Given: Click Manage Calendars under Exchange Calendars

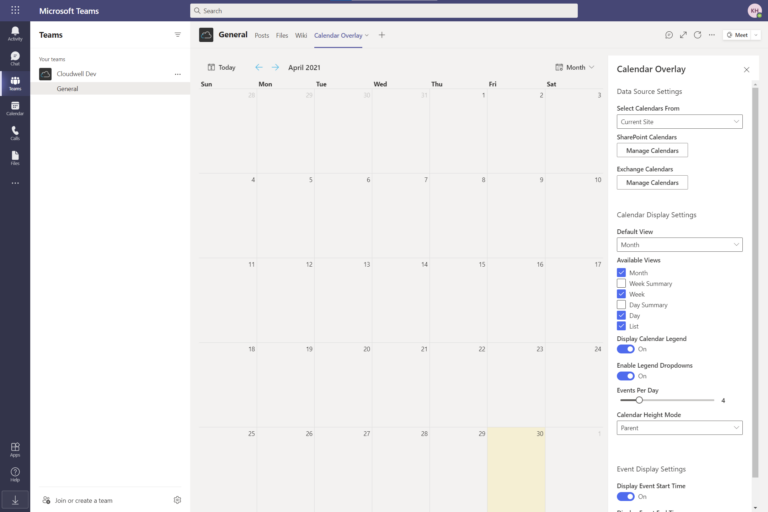Looking at the screenshot, I should pyautogui.click(x=652, y=182).
